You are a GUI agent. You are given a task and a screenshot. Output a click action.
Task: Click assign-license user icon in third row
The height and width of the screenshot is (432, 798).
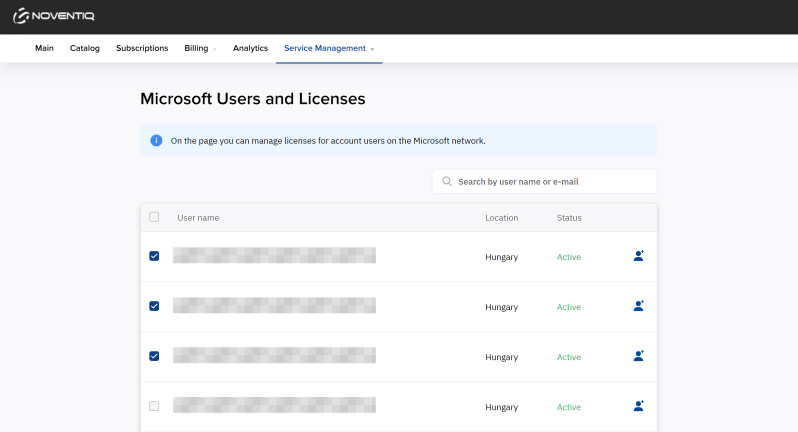click(638, 356)
